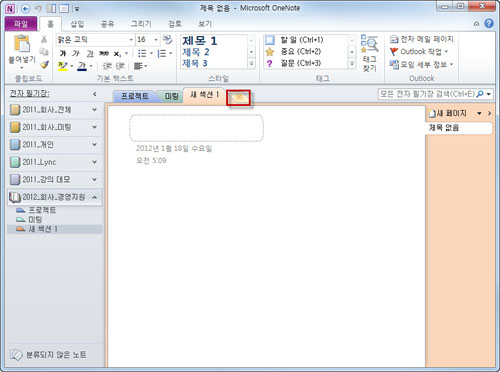Apply bulleted list icon
Viewport: 500px width, 372px height.
(x=142, y=53)
